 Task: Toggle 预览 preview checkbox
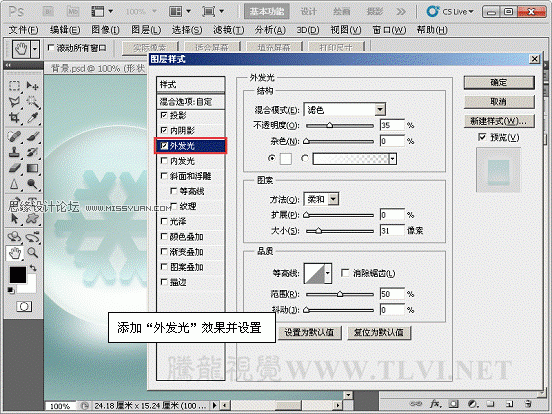[x=482, y=137]
